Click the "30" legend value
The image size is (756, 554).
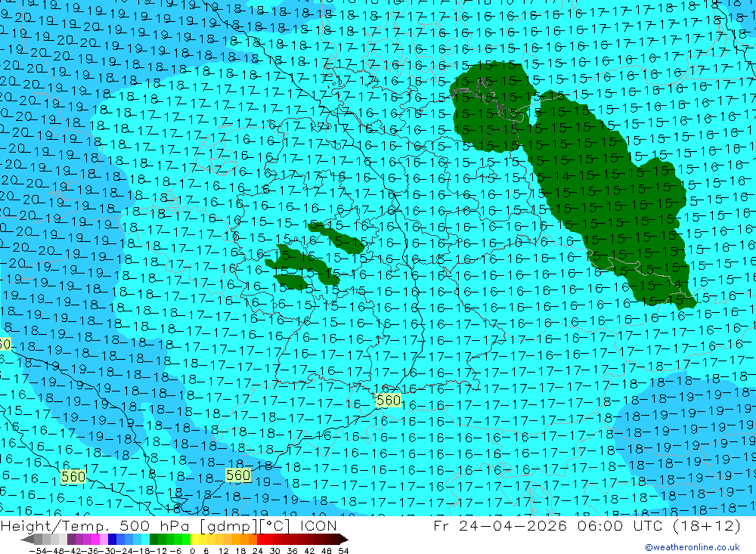tap(275, 551)
